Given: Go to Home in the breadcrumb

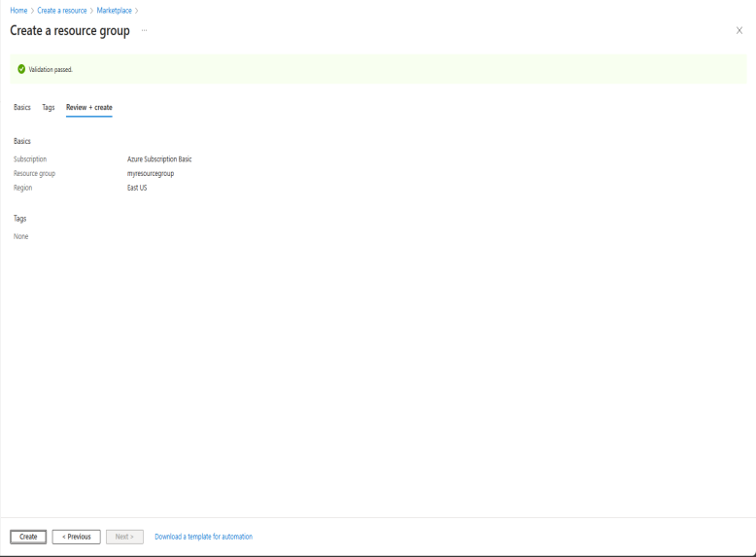Looking at the screenshot, I should [18, 10].
